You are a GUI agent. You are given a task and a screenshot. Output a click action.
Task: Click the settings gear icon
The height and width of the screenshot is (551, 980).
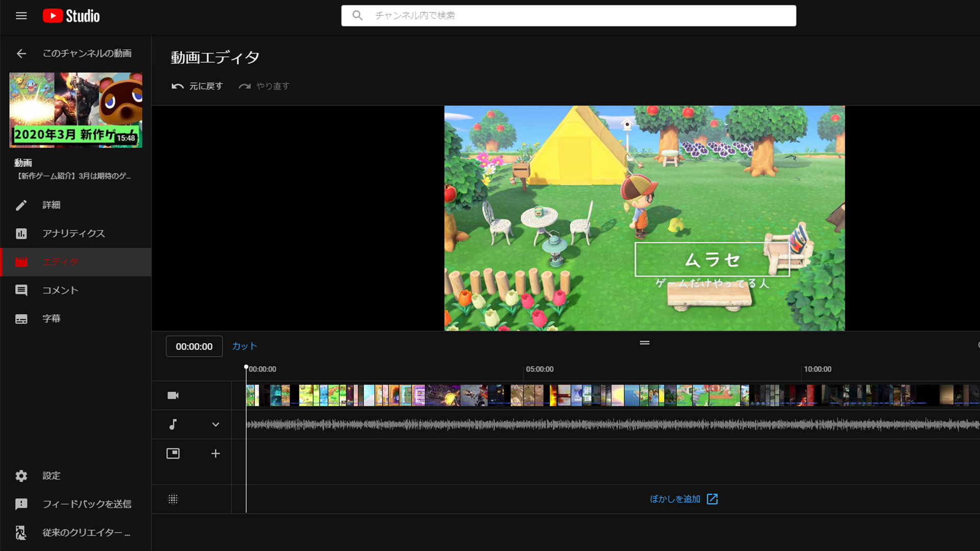21,476
